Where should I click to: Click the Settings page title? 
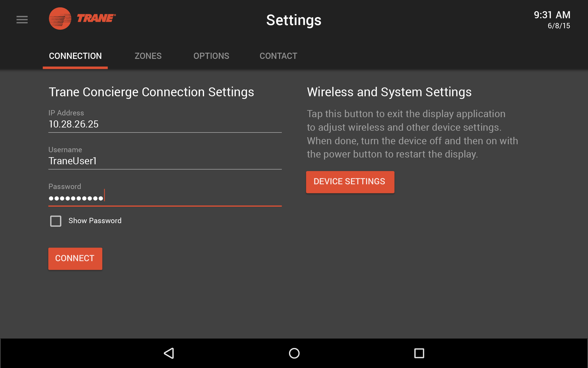tap(294, 20)
